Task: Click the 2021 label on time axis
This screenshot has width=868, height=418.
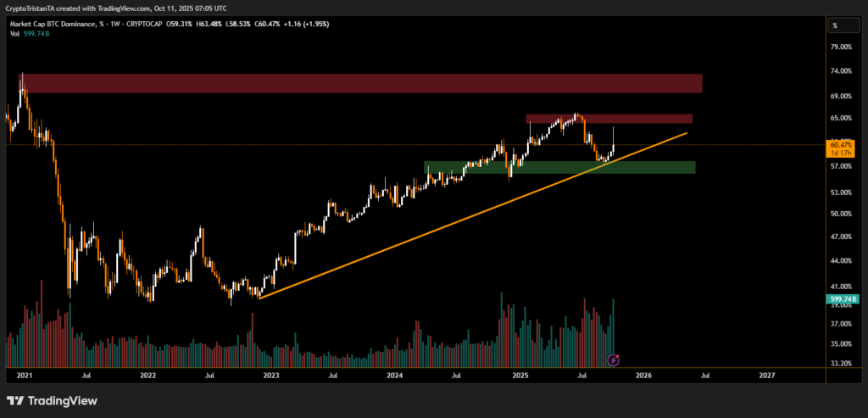Action: (x=24, y=374)
